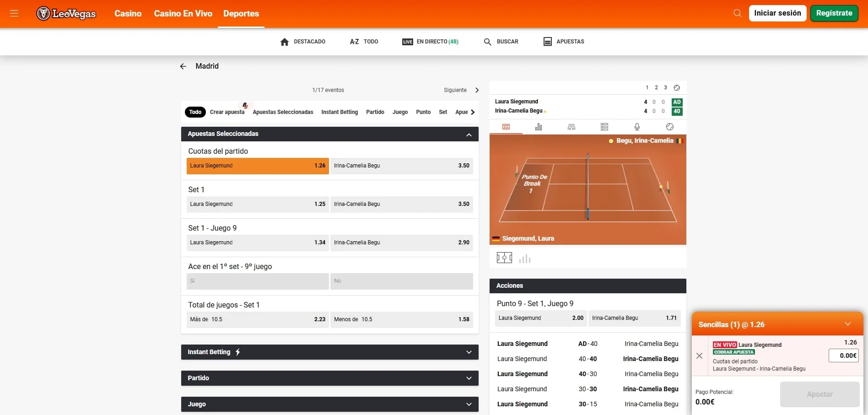The width and height of the screenshot is (868, 415).
Task: Expand Partido section
Action: pos(330,378)
